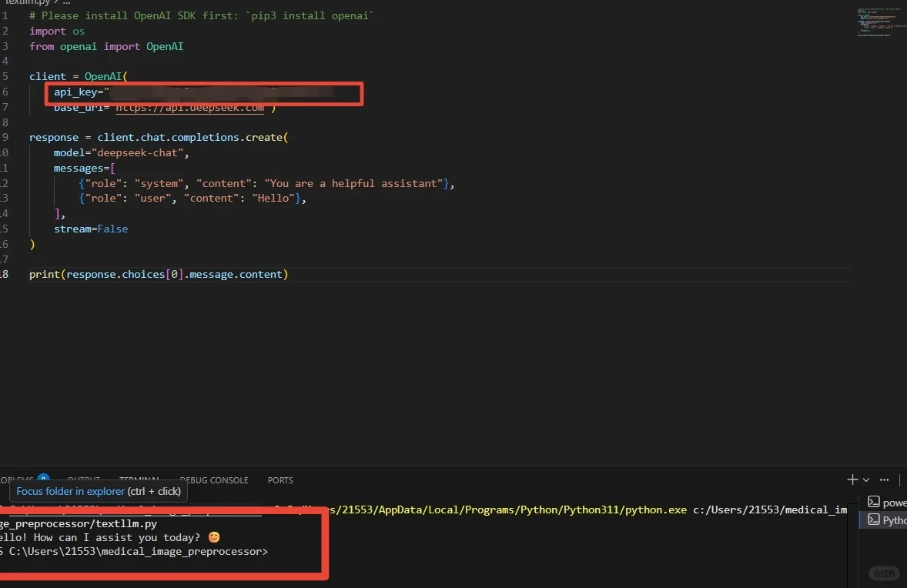Select the powershell terminal in the terminal list
This screenshot has height=588, width=907.
tap(886, 502)
